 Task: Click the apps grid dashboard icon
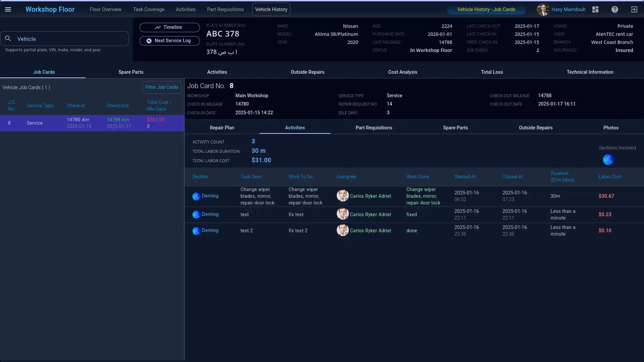[595, 9]
